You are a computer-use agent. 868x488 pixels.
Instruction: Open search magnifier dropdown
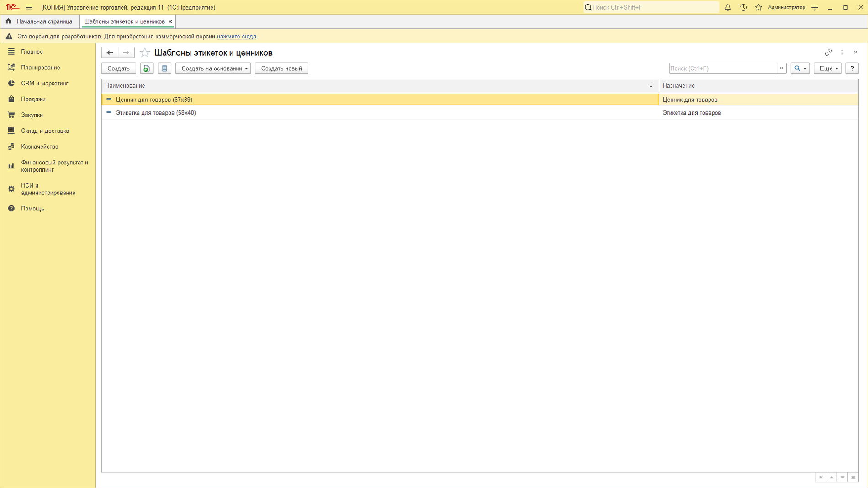pyautogui.click(x=800, y=68)
